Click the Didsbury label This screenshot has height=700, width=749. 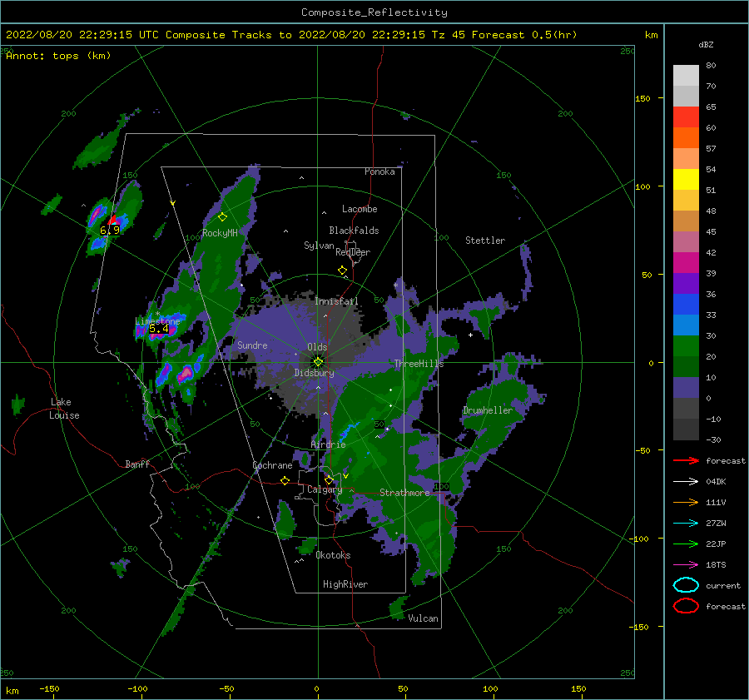click(x=314, y=373)
